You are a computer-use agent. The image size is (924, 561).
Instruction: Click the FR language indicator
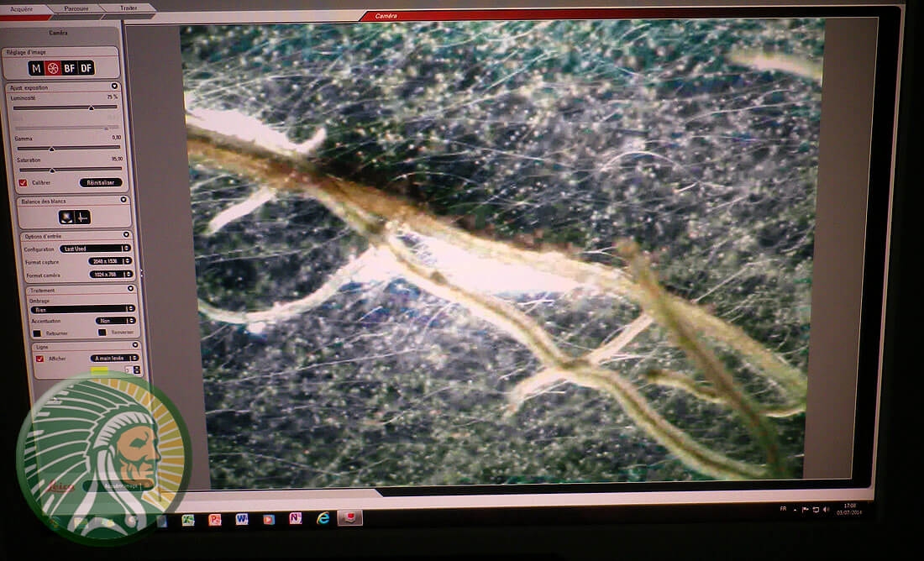[x=783, y=509]
